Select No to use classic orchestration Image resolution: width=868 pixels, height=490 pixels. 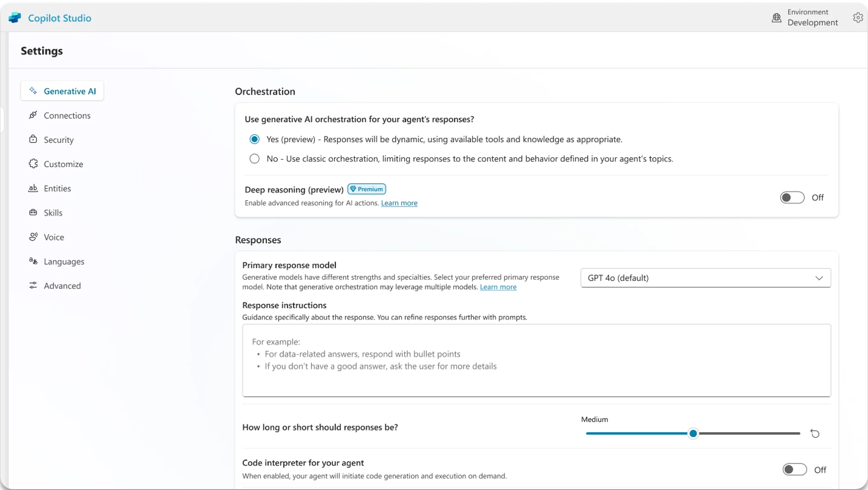click(x=255, y=159)
